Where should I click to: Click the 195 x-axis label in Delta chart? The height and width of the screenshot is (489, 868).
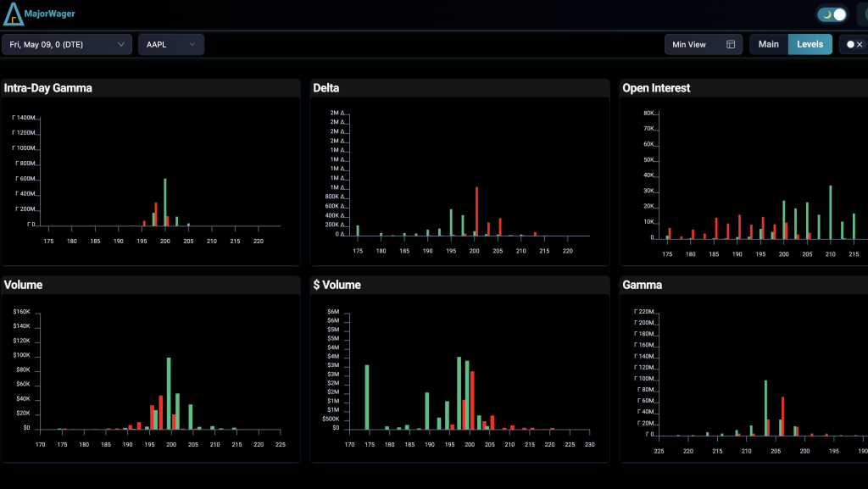(x=451, y=251)
